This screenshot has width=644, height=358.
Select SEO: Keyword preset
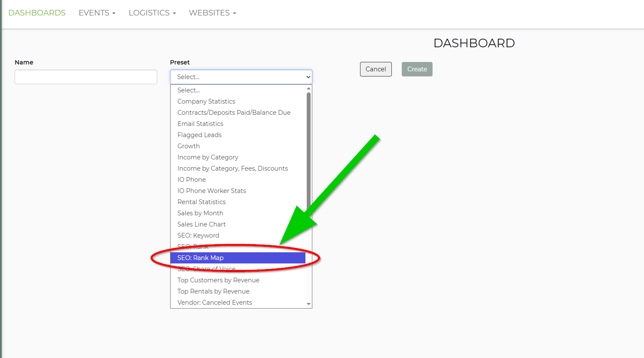coord(238,236)
